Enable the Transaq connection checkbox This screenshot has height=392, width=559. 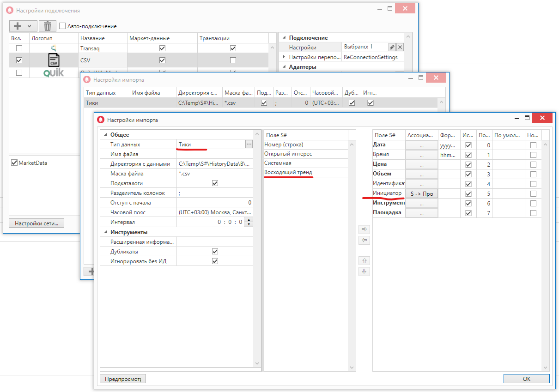(19, 48)
